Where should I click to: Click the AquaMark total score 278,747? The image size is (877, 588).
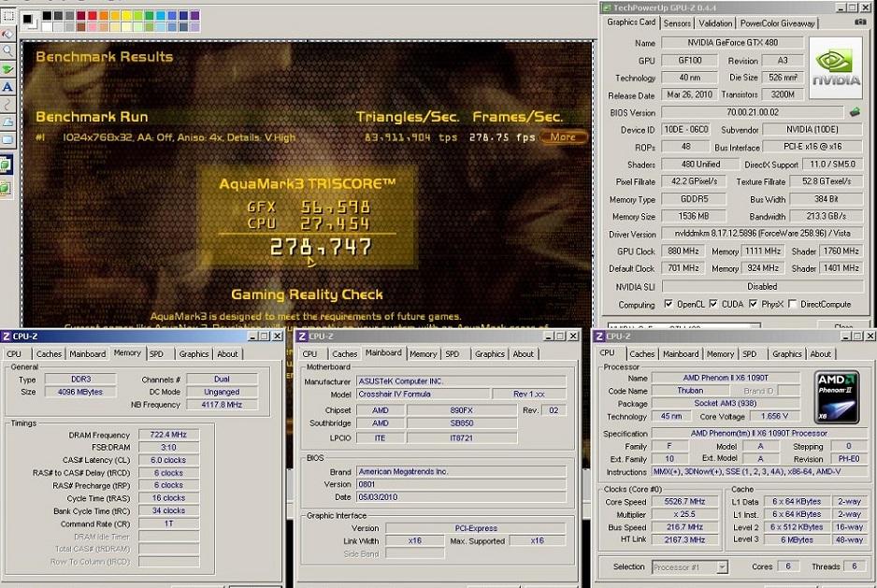click(x=321, y=247)
